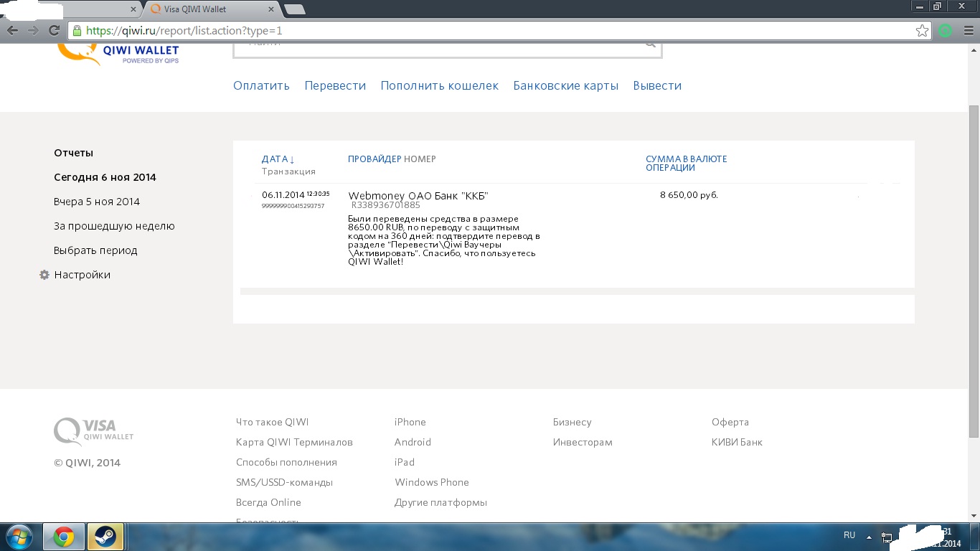Open Способы пополнения link
This screenshot has width=980, height=551.
286,462
